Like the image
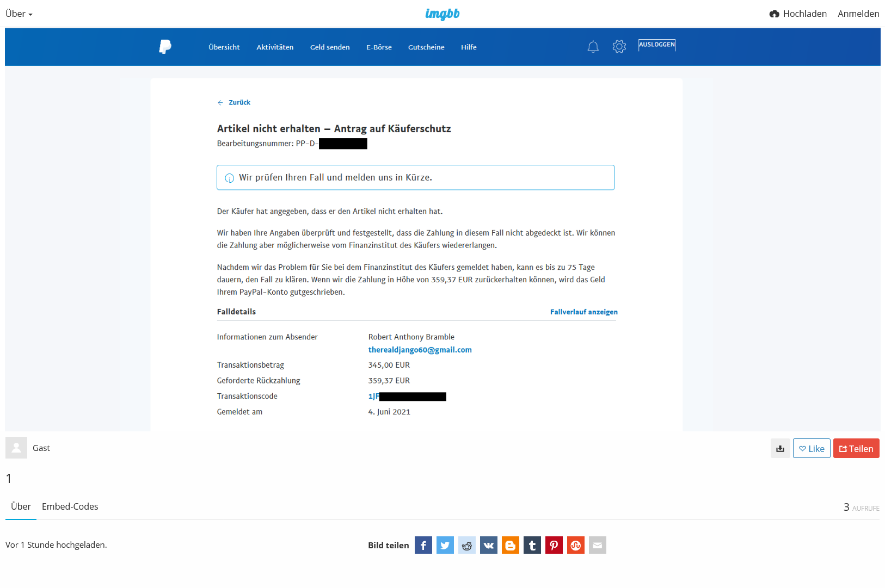 pos(812,448)
